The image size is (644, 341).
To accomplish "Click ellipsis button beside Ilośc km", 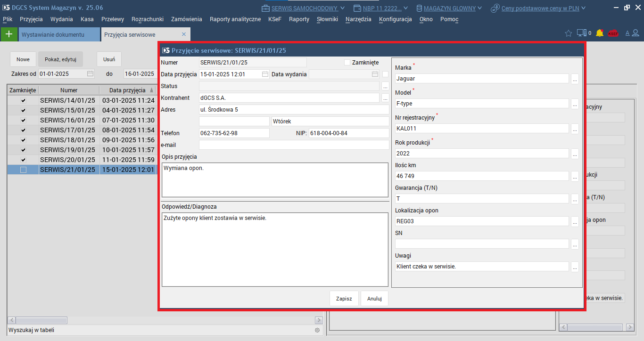I will (575, 176).
